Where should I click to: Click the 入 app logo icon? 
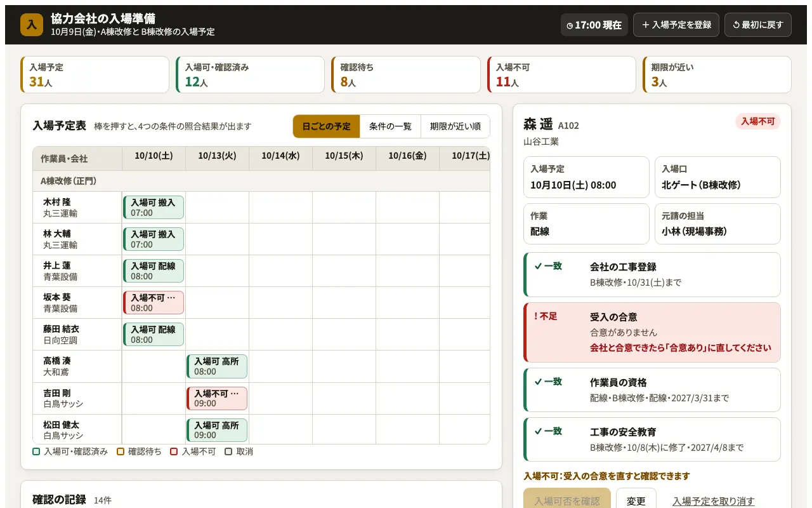32,25
